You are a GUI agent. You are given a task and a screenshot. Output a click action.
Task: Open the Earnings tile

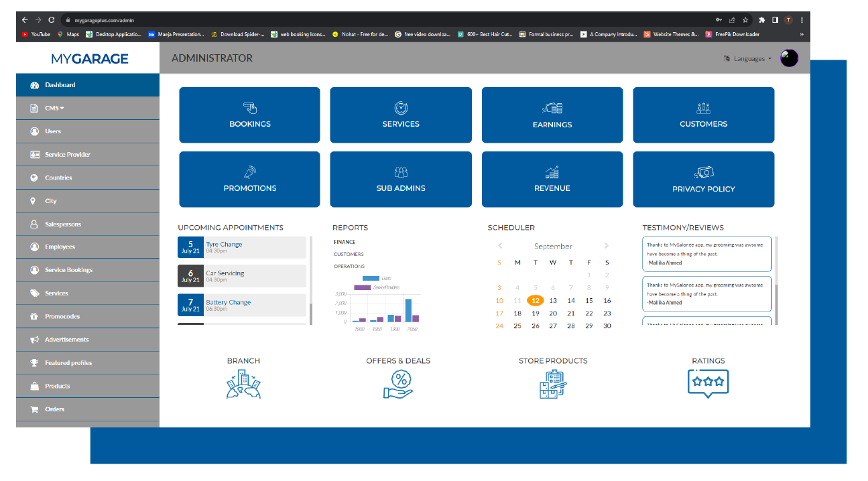pyautogui.click(x=552, y=115)
